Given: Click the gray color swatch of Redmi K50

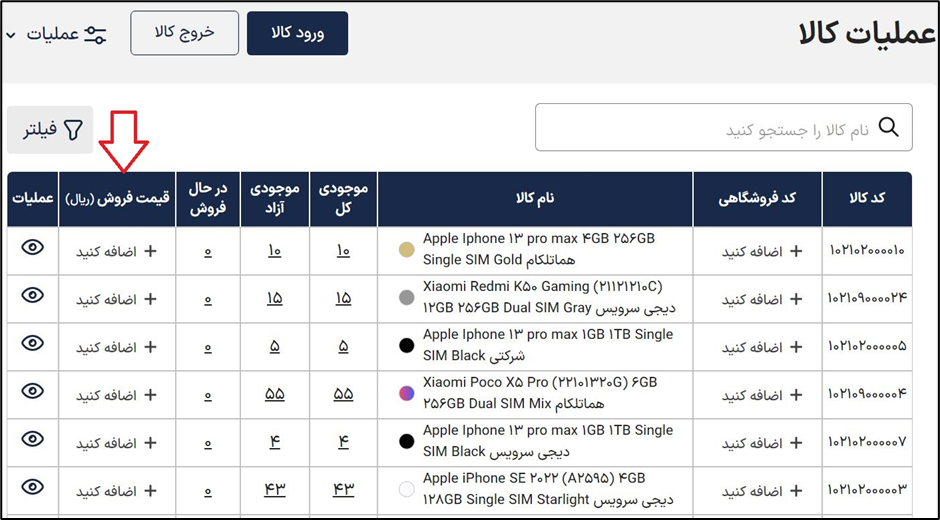Looking at the screenshot, I should 407,297.
